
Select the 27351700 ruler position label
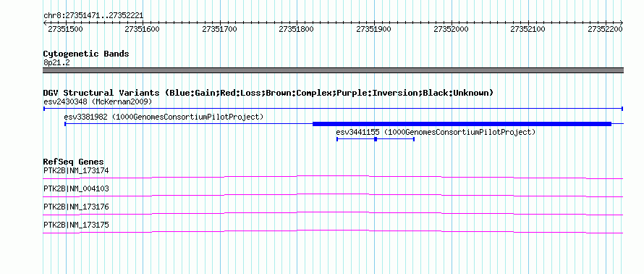tap(220, 29)
